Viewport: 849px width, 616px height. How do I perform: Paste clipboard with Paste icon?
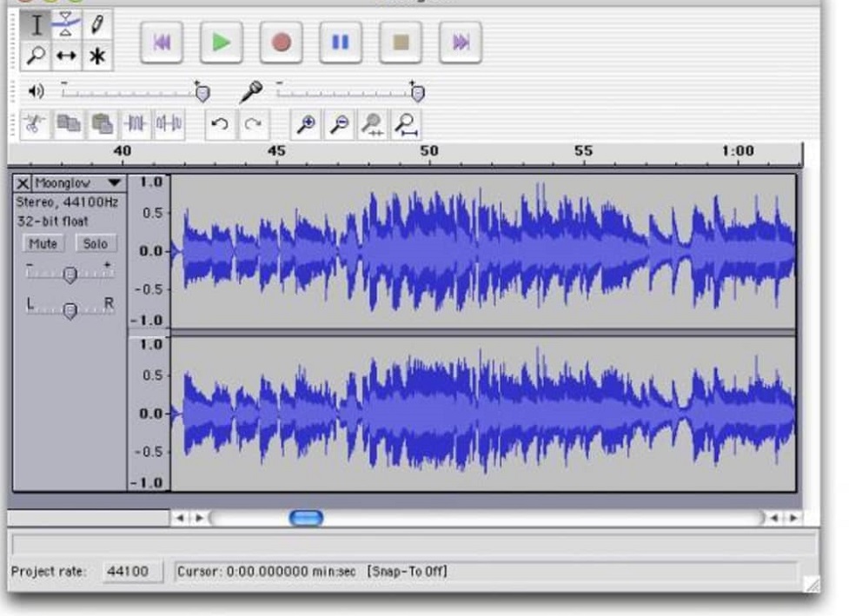coord(102,124)
